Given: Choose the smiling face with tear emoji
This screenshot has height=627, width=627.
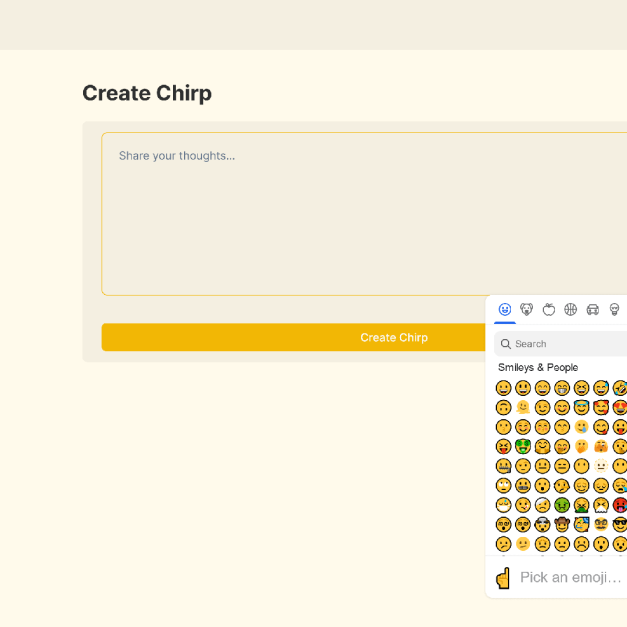Looking at the screenshot, I should 581,427.
